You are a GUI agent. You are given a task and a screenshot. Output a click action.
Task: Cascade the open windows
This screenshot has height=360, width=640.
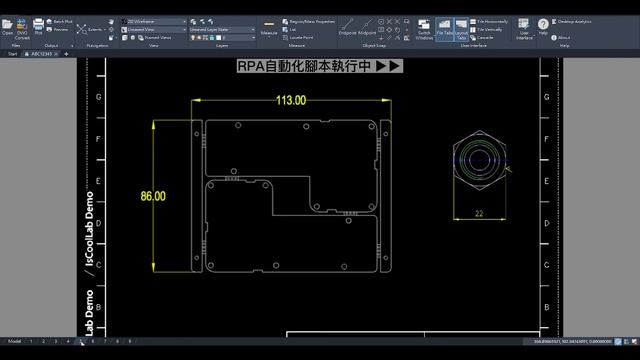coord(481,38)
